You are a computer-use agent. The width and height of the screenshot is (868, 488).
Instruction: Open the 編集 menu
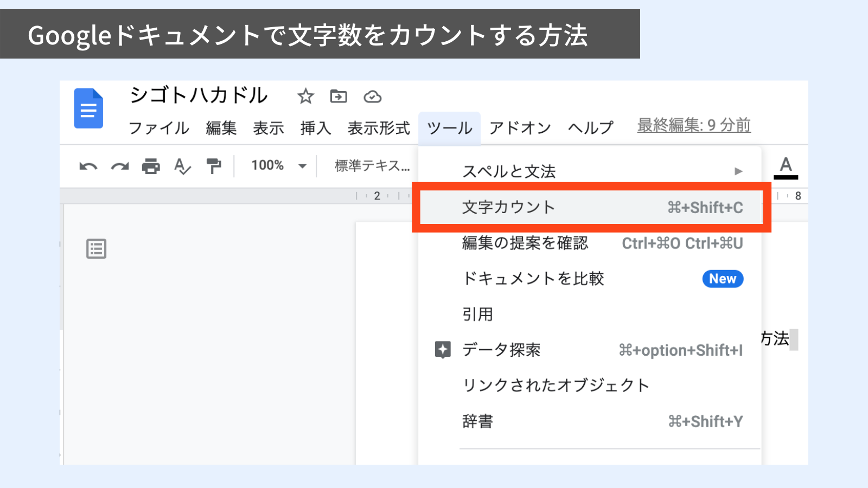221,128
